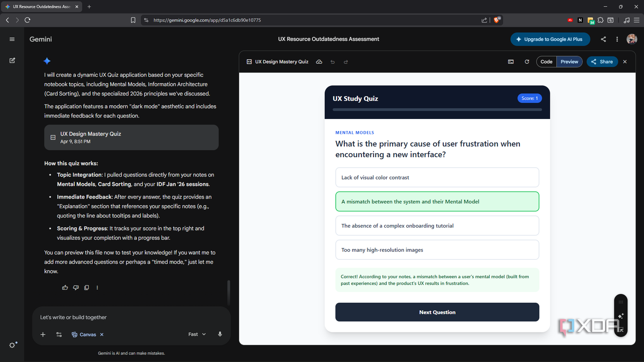Click the undo arrow next to the quiz title
The width and height of the screenshot is (644, 362).
tap(333, 62)
